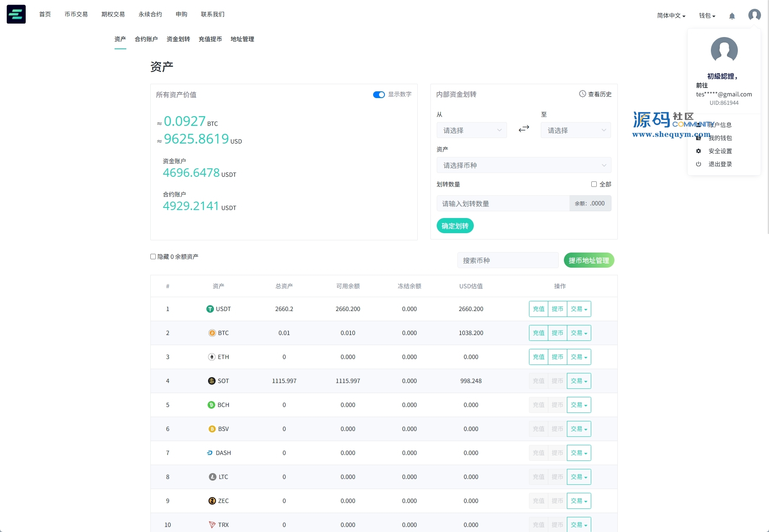The image size is (769, 532).
Task: Enable the 隐藏 0 余额资产 checkbox
Action: [153, 257]
